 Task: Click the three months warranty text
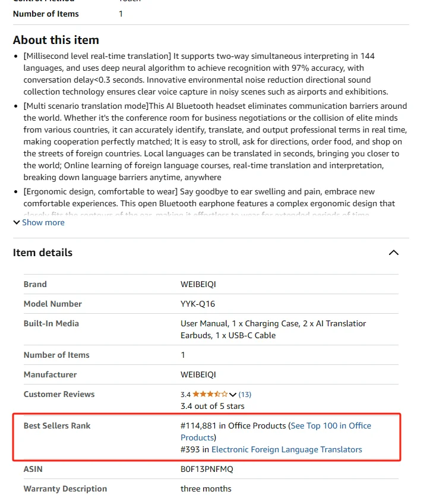coord(206,489)
